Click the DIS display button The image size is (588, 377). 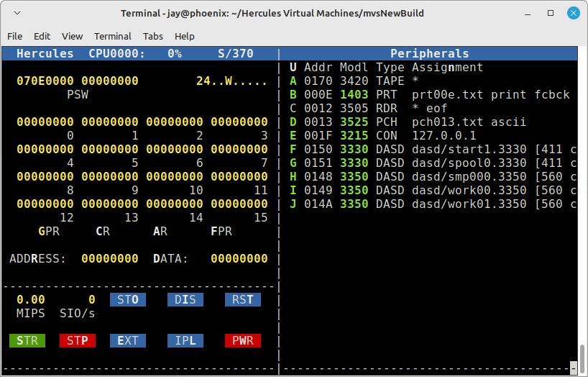185,299
